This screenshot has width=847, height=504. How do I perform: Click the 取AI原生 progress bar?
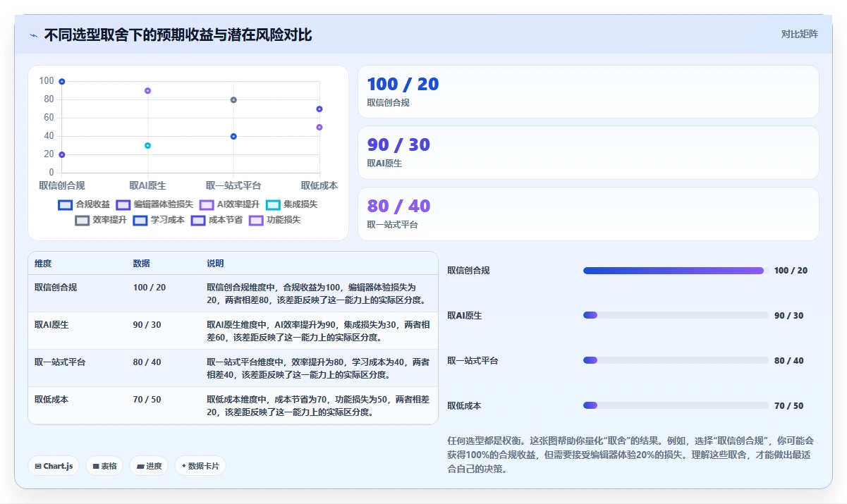click(676, 315)
